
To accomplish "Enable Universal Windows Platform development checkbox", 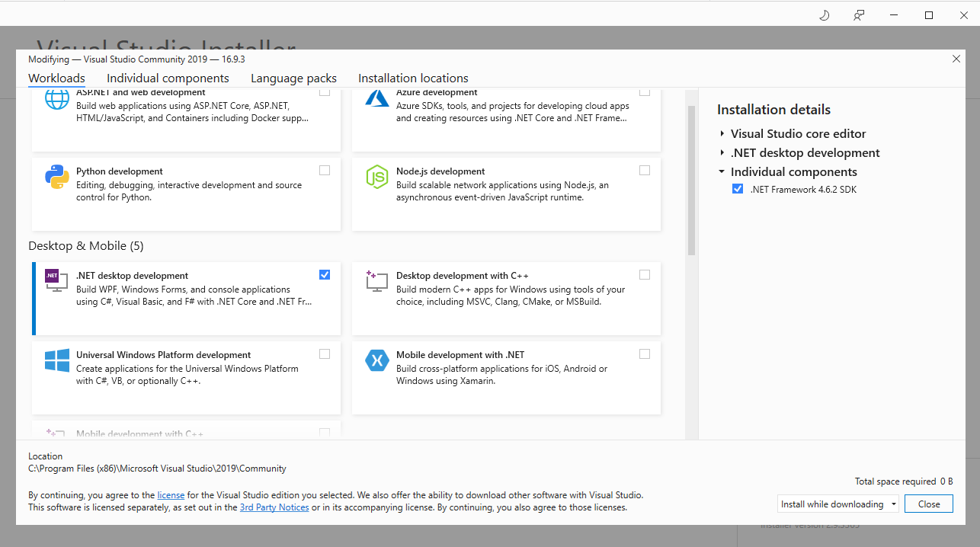I will (325, 353).
